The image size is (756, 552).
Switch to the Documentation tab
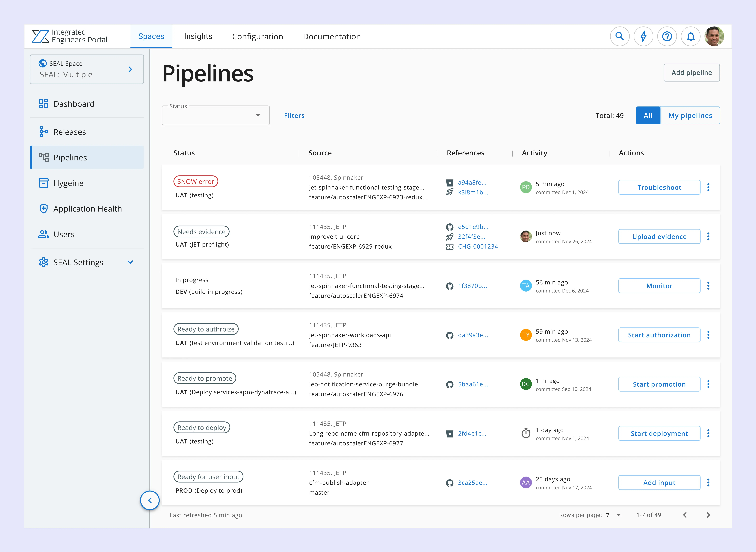point(332,36)
